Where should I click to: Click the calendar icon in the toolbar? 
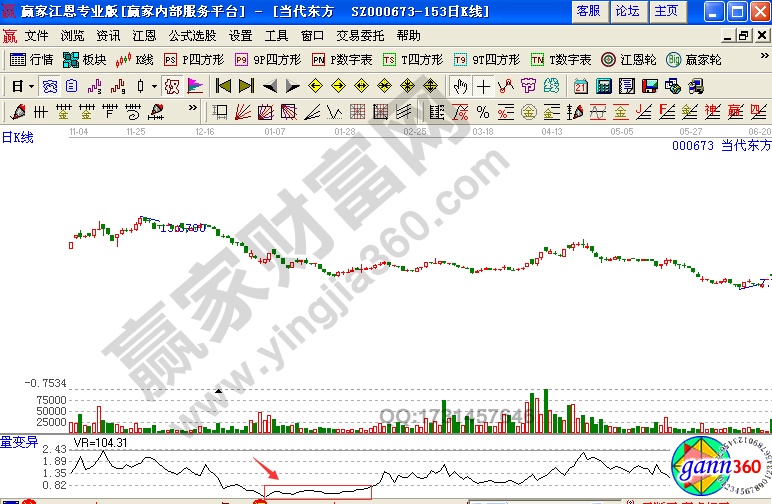tap(581, 86)
